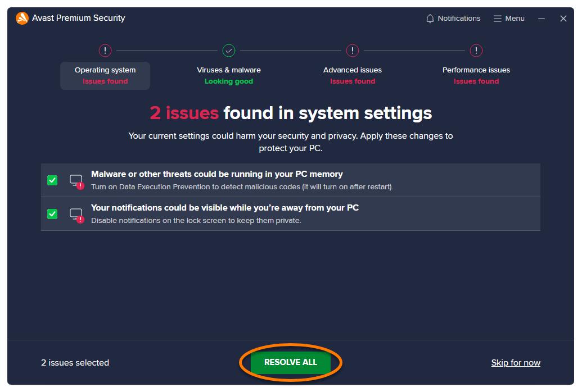Click monitor alert icon for notifications issue
The image size is (582, 392).
tap(77, 216)
